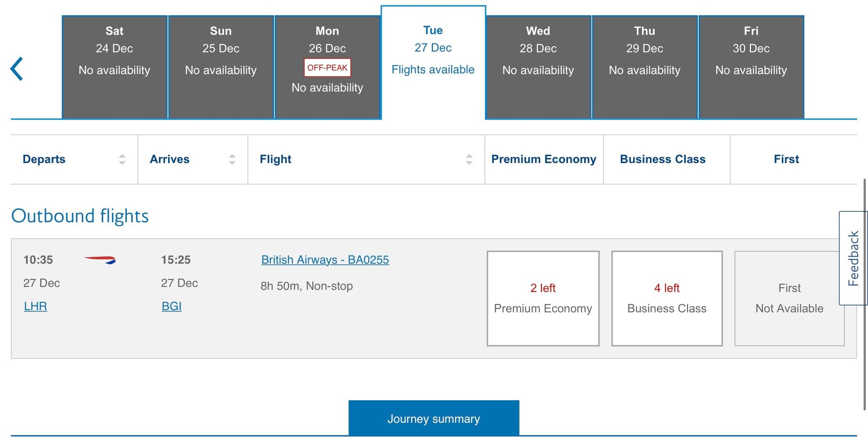Open the Fri 30 Dec date tab
This screenshot has height=438, width=868.
(751, 67)
